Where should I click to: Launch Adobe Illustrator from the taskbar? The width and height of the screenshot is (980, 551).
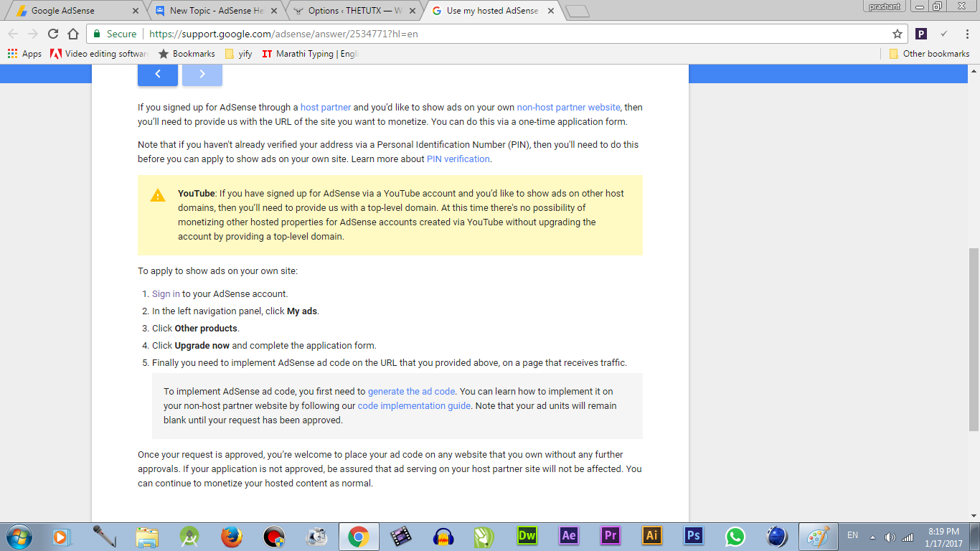click(x=652, y=536)
